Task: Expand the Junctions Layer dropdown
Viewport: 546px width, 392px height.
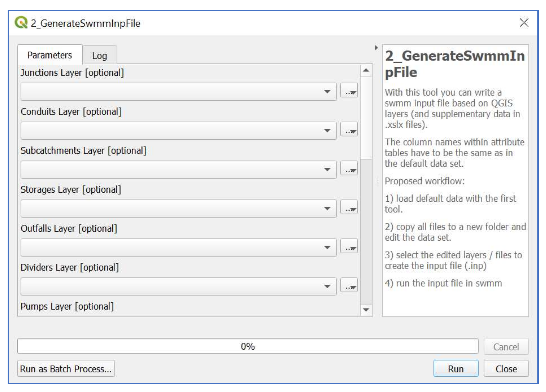Action: pyautogui.click(x=178, y=92)
